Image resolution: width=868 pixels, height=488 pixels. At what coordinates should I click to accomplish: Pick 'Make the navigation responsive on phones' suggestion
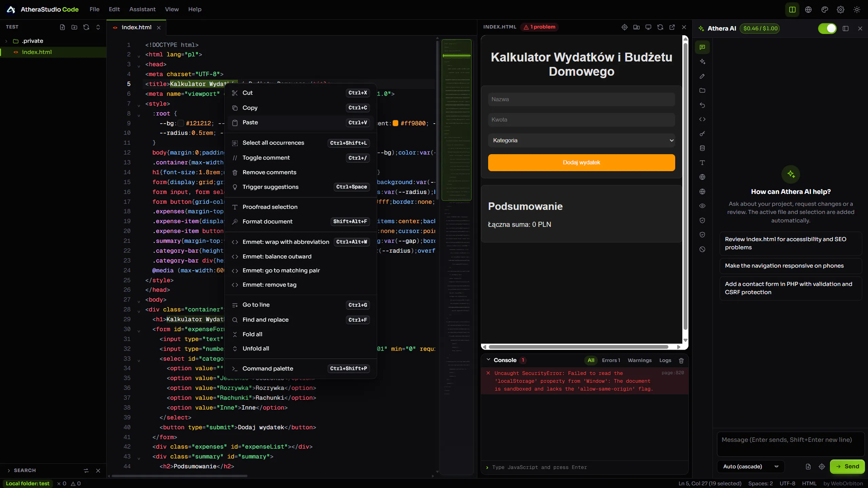pos(791,266)
